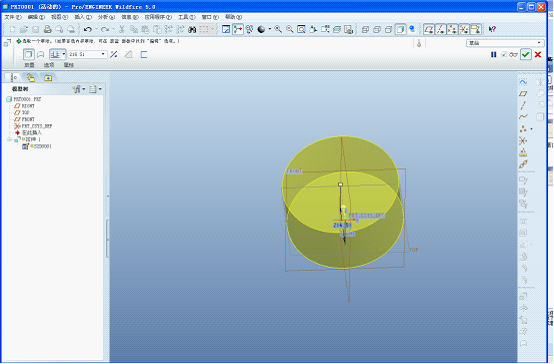554x364 pixels.
Task: Cancel the feature with red X
Action: [538, 54]
